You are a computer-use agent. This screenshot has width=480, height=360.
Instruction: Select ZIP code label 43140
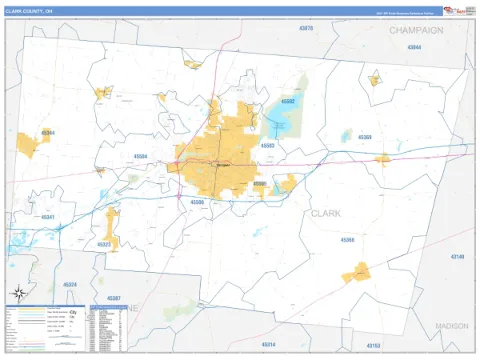(457, 257)
